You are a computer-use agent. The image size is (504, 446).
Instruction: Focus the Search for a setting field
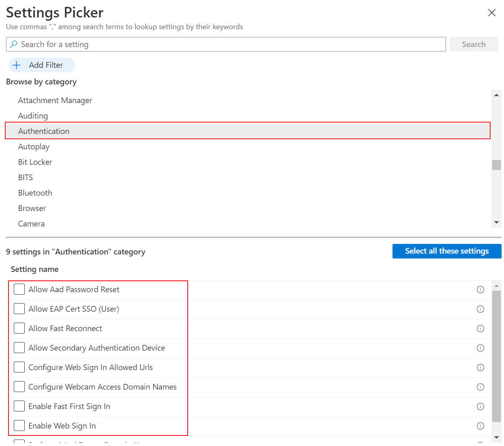226,44
